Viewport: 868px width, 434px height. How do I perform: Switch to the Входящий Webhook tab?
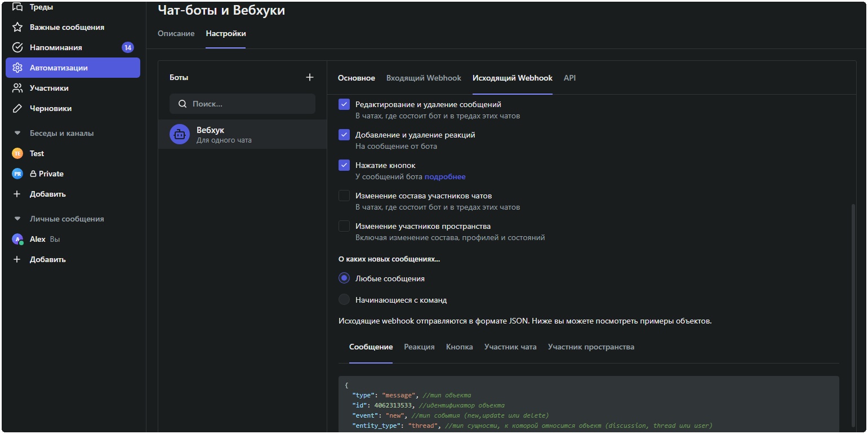pos(424,78)
